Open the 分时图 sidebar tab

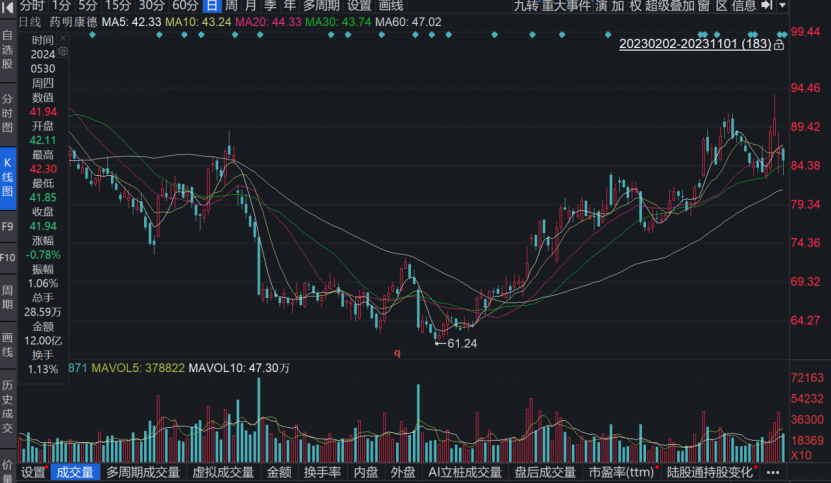tap(8, 114)
